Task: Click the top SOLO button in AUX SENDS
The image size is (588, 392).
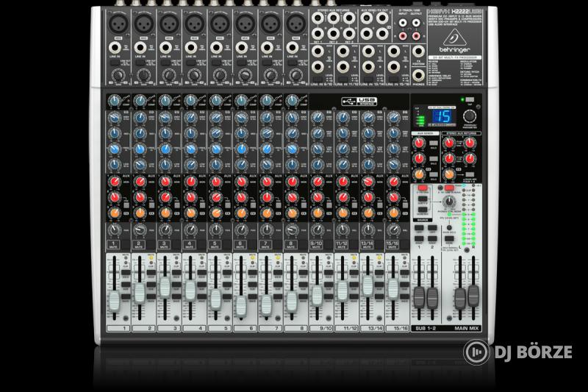Action: click(x=434, y=143)
